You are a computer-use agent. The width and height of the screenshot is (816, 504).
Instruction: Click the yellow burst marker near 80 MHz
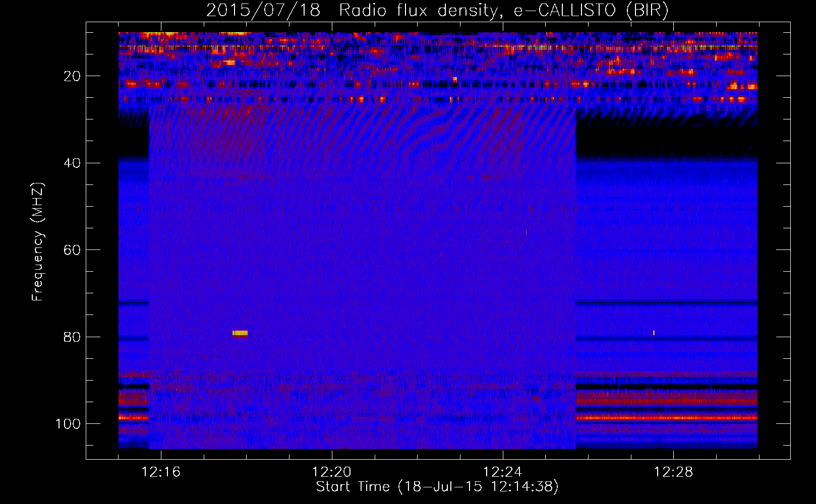[240, 333]
